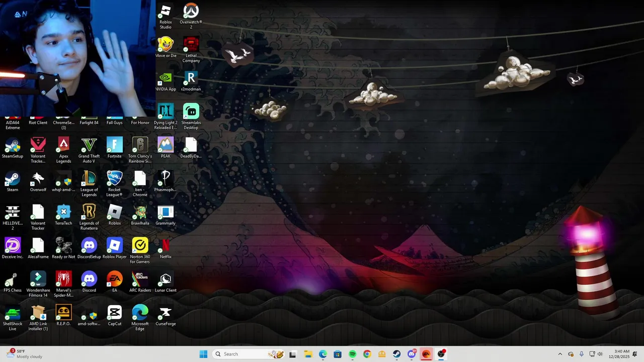The height and width of the screenshot is (362, 644).
Task: Open the Apex Legends shortcut
Action: coord(63,150)
